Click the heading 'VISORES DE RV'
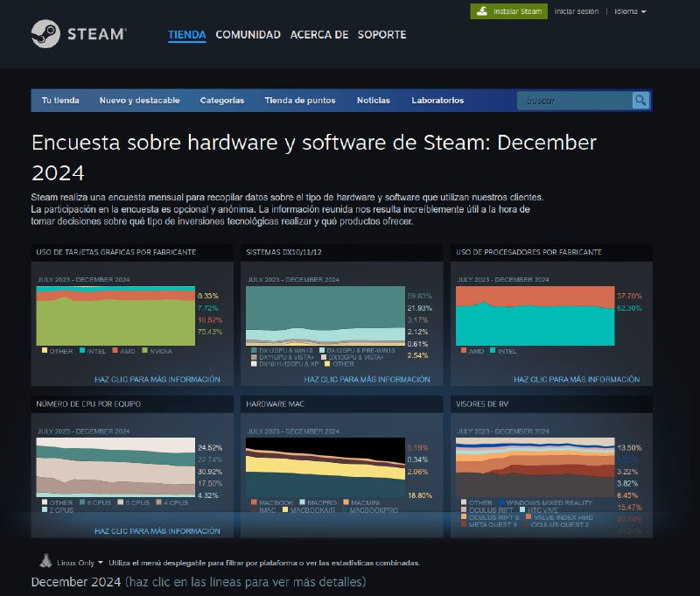The width and height of the screenshot is (700, 596). click(482, 403)
